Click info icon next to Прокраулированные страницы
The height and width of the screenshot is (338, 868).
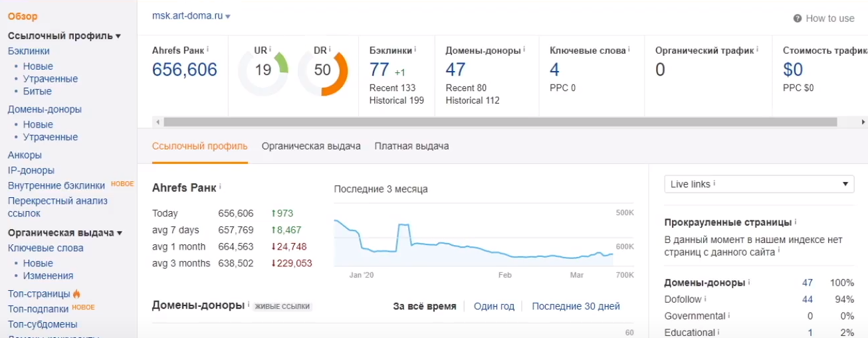click(x=796, y=222)
